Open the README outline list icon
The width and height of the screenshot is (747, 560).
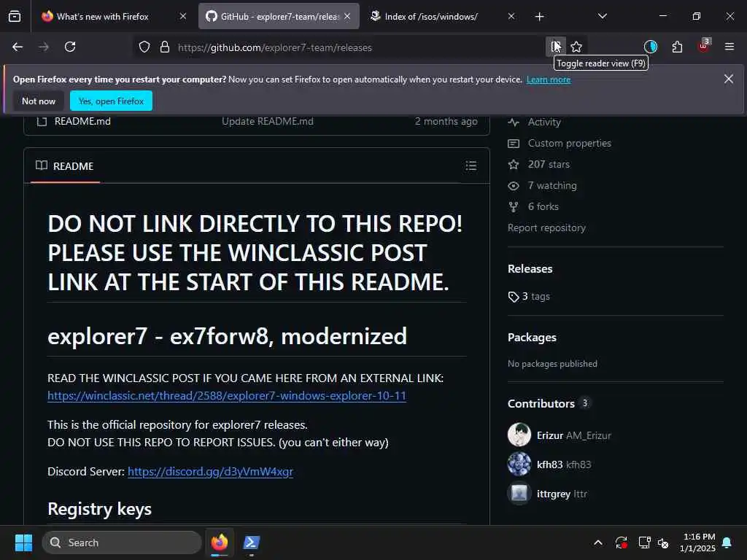tap(471, 166)
